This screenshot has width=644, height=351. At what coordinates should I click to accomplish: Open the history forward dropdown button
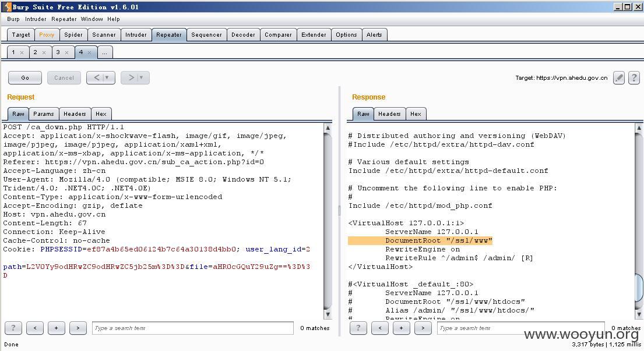point(135,77)
